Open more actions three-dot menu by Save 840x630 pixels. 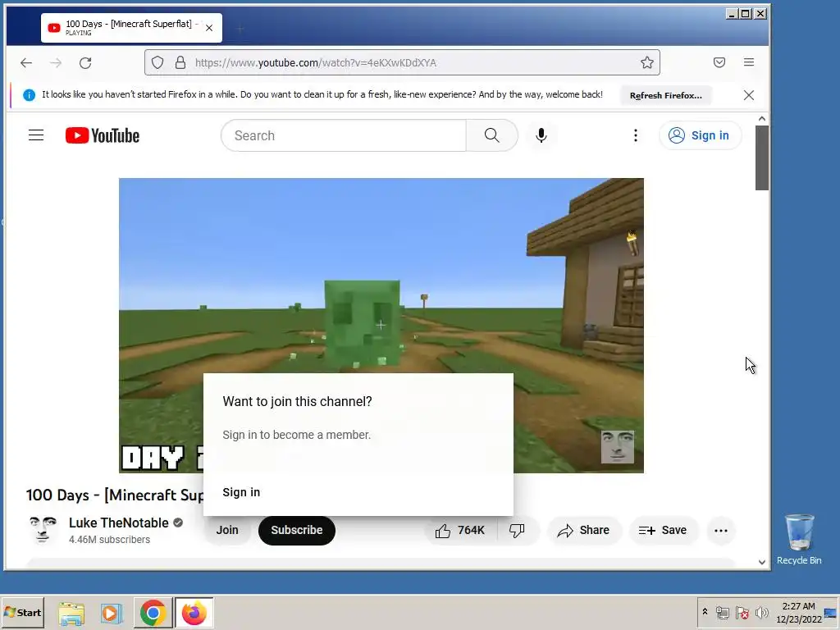pyautogui.click(x=721, y=531)
